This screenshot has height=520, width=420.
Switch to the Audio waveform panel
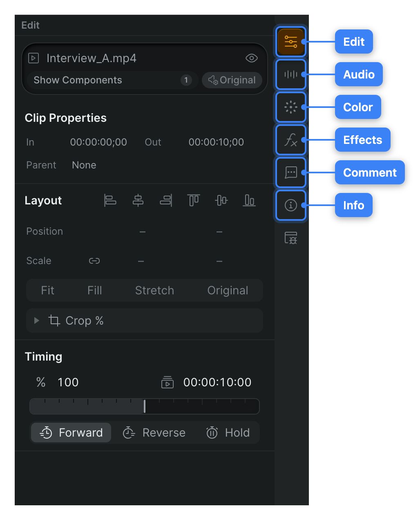[x=291, y=74]
